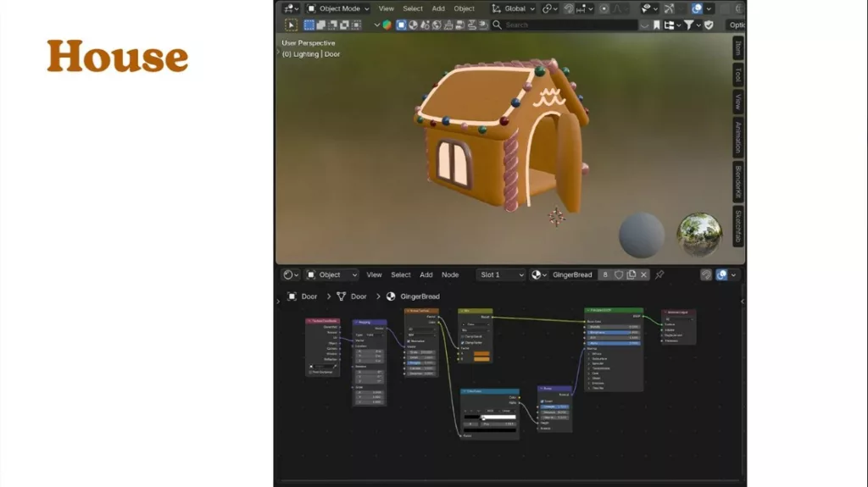868x487 pixels.
Task: Click the material user count 8 button
Action: [x=605, y=274]
